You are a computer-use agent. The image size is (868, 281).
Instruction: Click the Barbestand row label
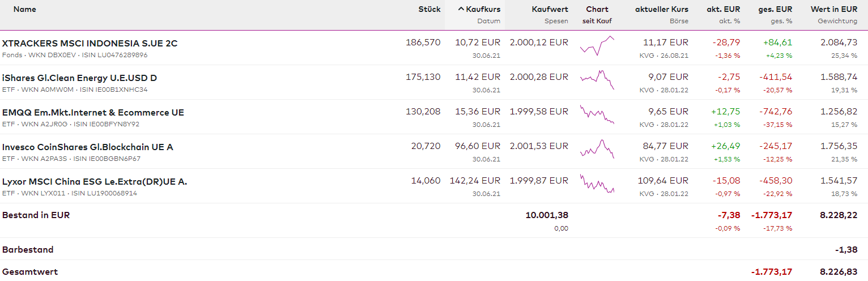point(28,249)
